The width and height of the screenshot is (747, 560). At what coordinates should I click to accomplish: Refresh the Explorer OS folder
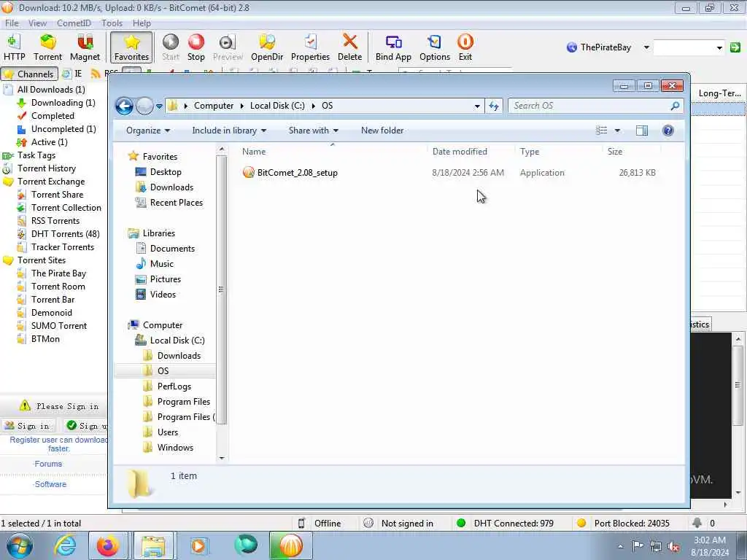(494, 106)
